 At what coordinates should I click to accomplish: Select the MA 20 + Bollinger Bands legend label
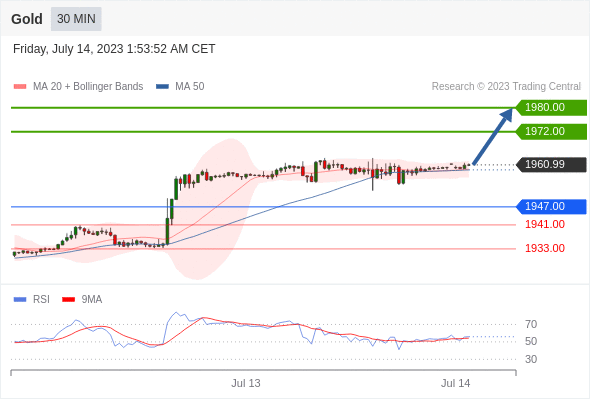pyautogui.click(x=88, y=87)
